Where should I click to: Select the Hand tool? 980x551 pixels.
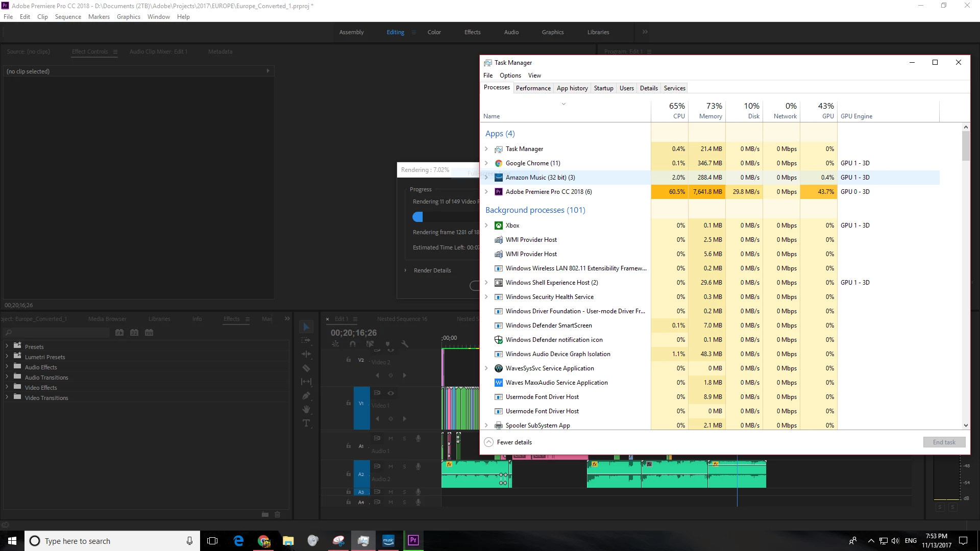tap(306, 409)
